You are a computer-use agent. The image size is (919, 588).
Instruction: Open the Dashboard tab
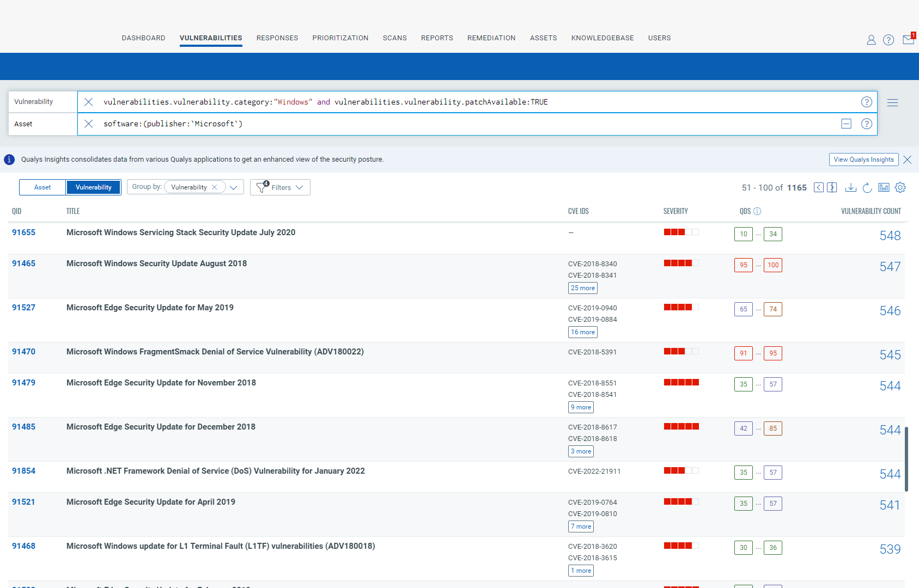143,38
